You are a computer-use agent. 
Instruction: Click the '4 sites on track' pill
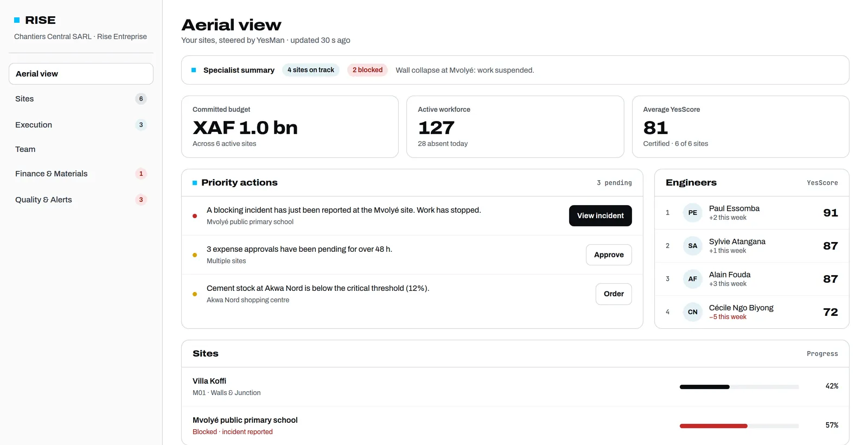click(311, 70)
